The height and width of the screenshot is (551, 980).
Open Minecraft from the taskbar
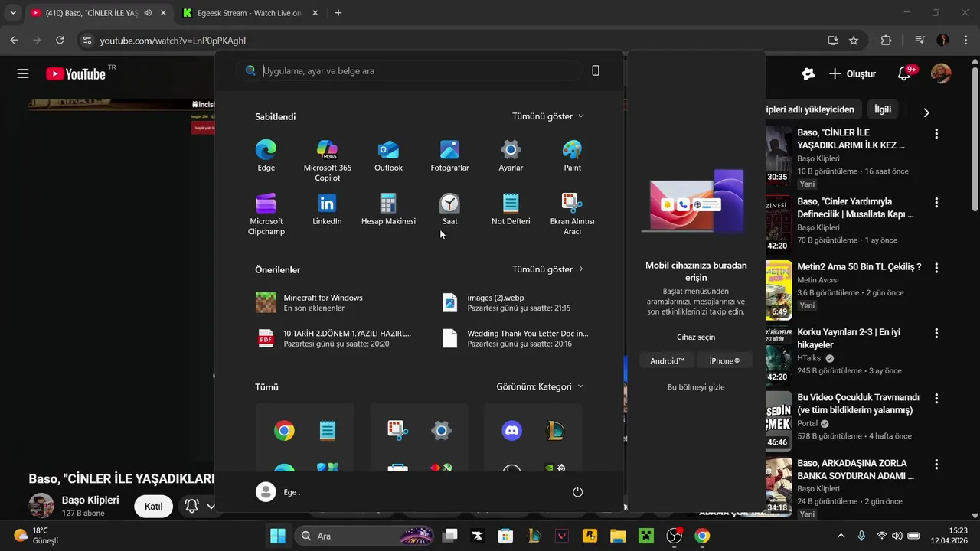(645, 536)
